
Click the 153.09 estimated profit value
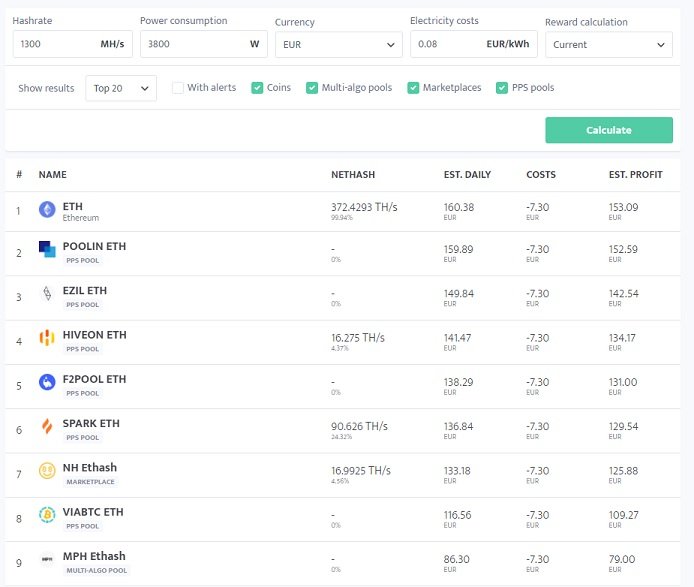coord(623,207)
